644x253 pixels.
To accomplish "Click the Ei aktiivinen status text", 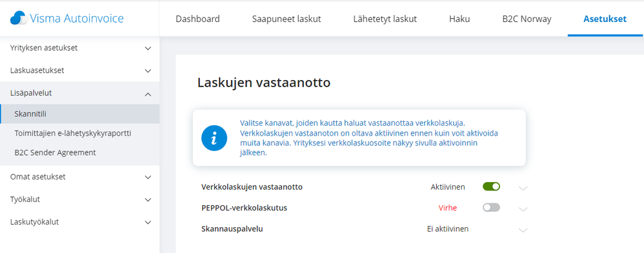I will [x=448, y=228].
